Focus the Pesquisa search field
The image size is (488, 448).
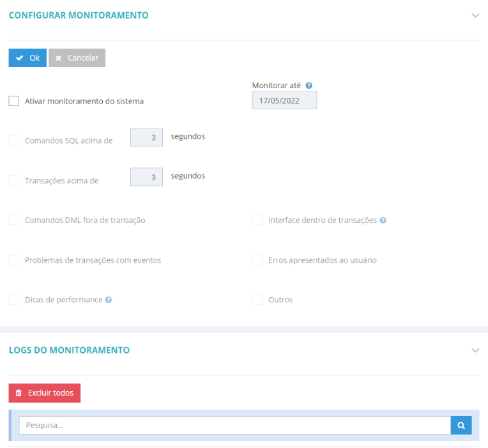point(234,425)
